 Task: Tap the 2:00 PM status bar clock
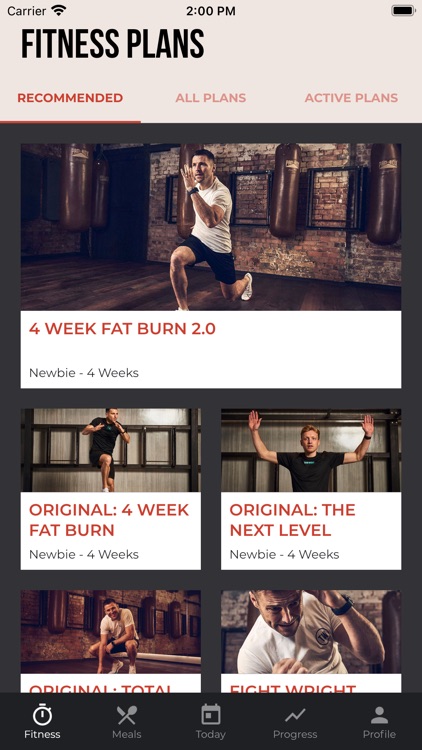pos(211,11)
